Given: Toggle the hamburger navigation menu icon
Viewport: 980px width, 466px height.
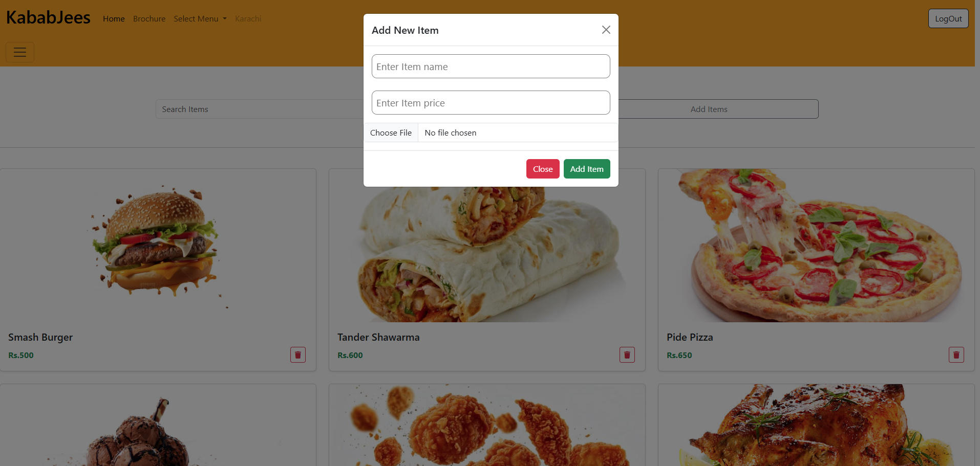Looking at the screenshot, I should click(20, 52).
